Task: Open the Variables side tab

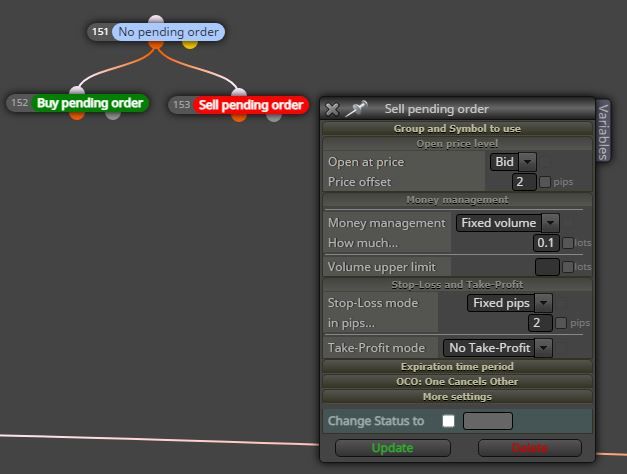Action: [603, 131]
